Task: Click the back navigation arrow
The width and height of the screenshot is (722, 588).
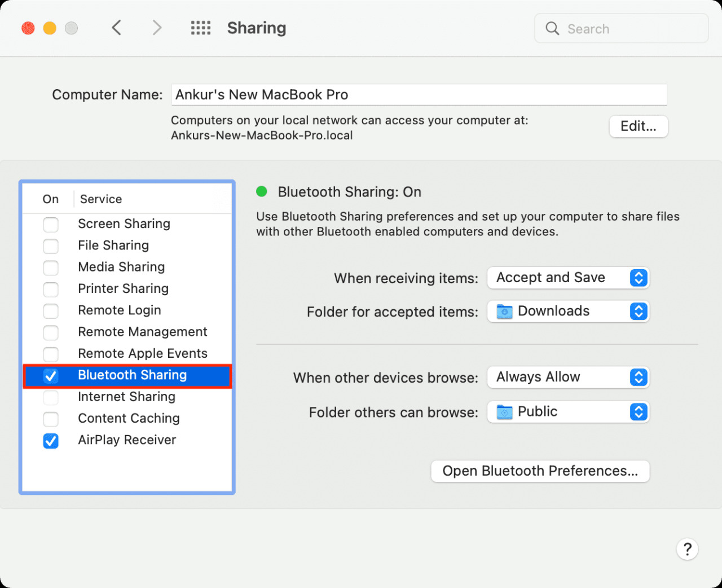Action: point(116,28)
